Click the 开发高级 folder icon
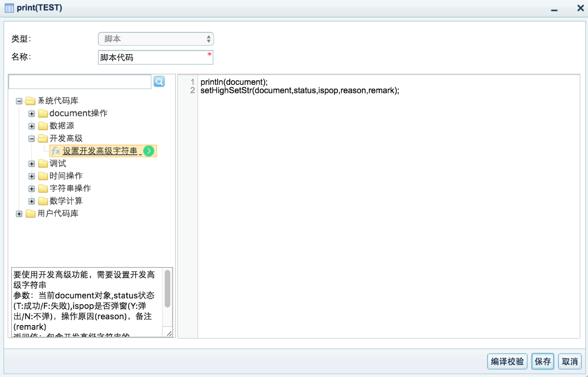 tap(43, 138)
